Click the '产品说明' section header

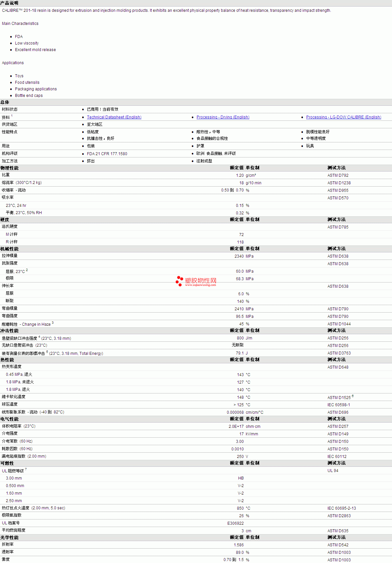coord(9,3)
